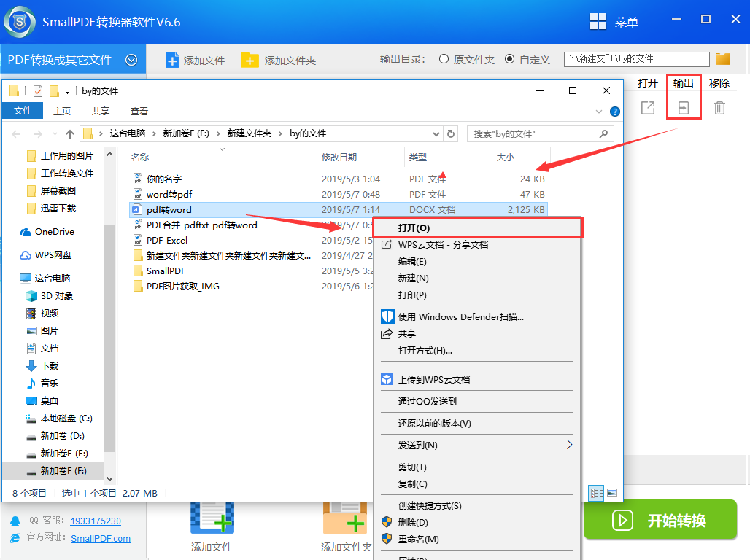The width and height of the screenshot is (750, 560).
Task: Select 音乐 folder in navigation pane
Action: [x=42, y=383]
